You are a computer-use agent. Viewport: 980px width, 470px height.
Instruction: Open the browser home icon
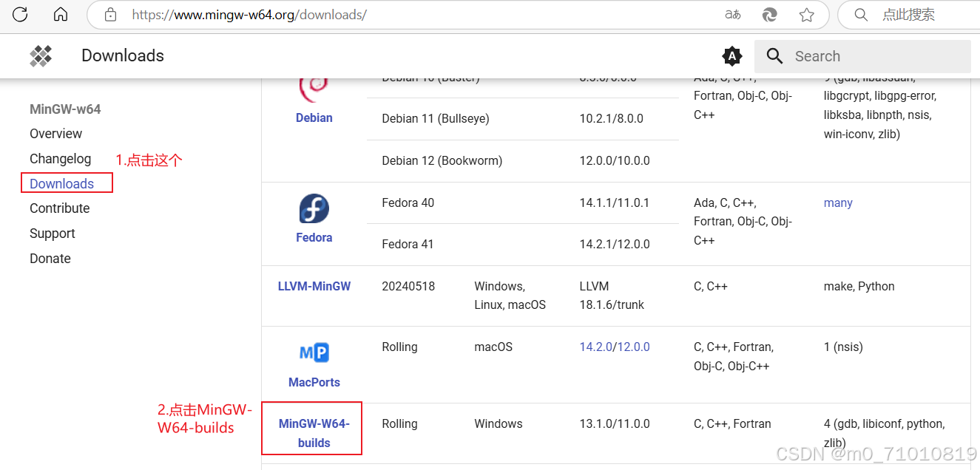[x=60, y=13]
